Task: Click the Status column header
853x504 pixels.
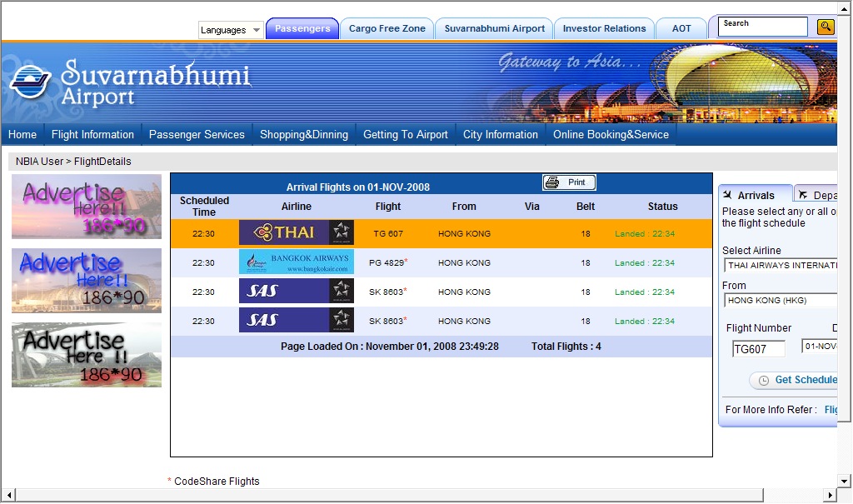Action: [662, 207]
